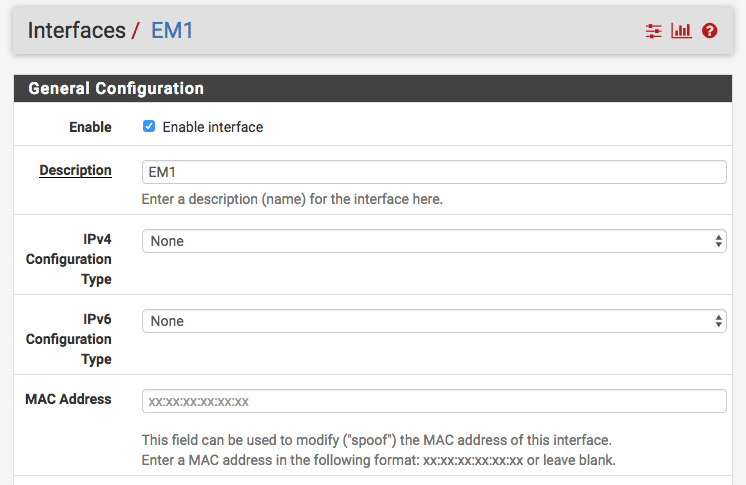Click the "Enable interface" checkbox label text
This screenshot has height=485, width=746.
click(x=212, y=127)
